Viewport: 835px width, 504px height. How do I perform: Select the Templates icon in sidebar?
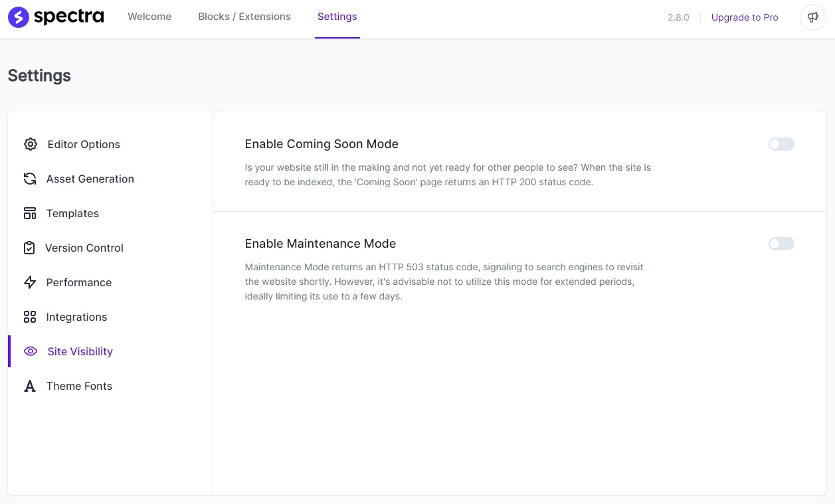coord(31,213)
